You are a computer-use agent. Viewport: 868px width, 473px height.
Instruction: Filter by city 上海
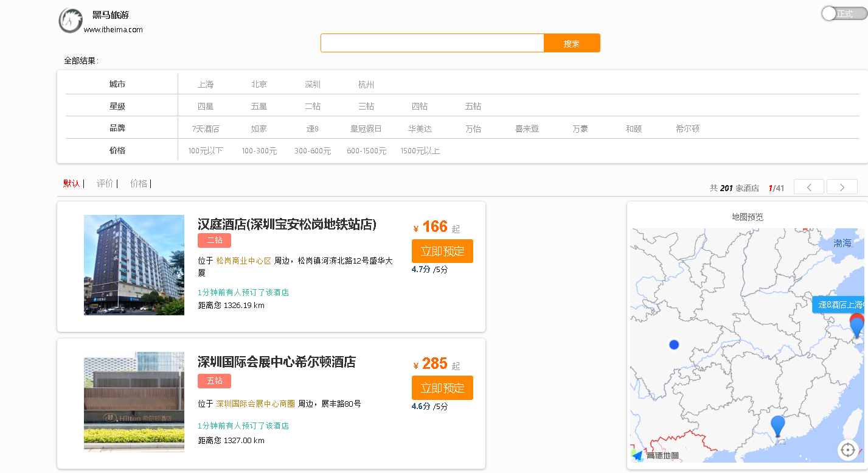point(206,85)
